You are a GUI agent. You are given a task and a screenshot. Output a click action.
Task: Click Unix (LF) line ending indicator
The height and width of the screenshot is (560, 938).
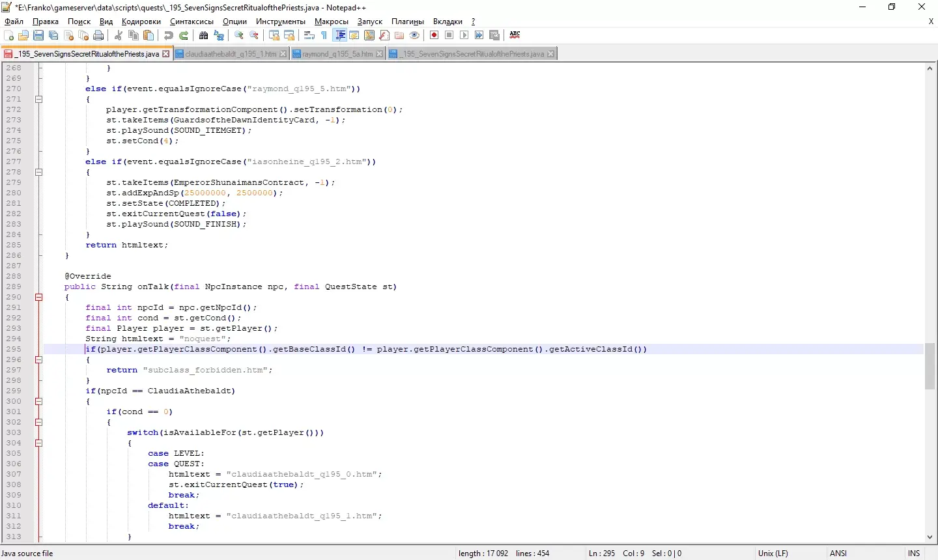[x=773, y=553]
